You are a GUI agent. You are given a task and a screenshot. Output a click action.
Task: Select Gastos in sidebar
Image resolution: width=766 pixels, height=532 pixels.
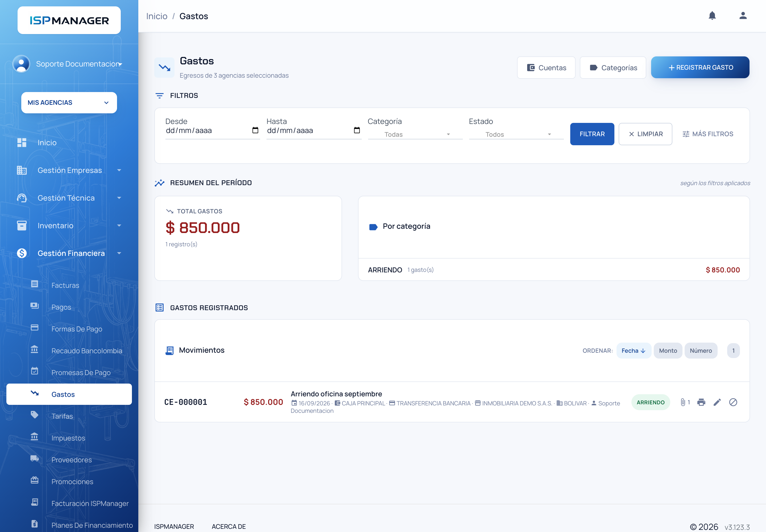coord(69,394)
